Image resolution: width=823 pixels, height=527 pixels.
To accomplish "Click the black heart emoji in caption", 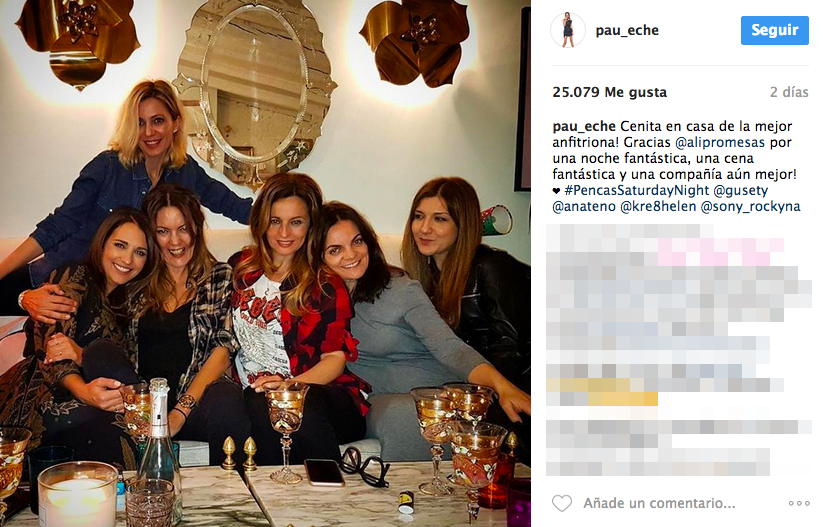I will [556, 191].
